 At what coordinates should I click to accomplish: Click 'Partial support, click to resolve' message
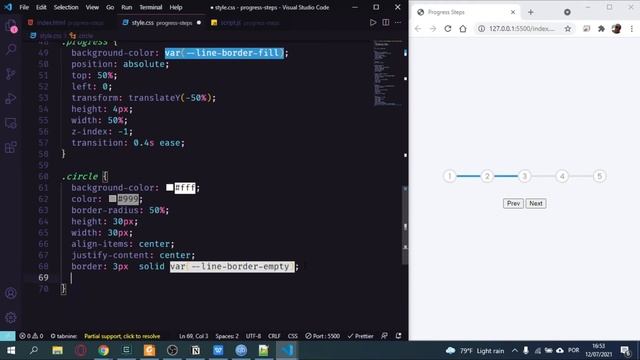(122, 336)
